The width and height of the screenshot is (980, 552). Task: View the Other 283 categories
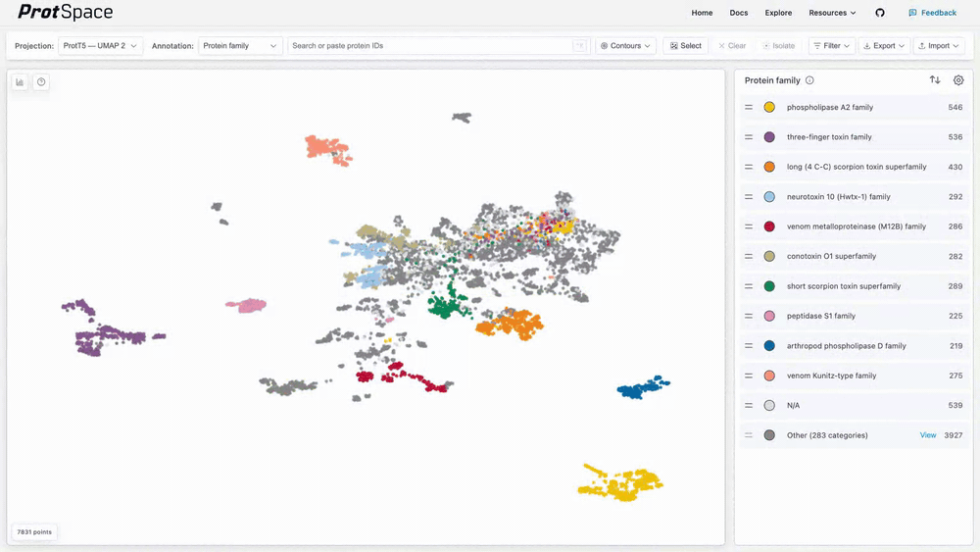click(x=927, y=435)
